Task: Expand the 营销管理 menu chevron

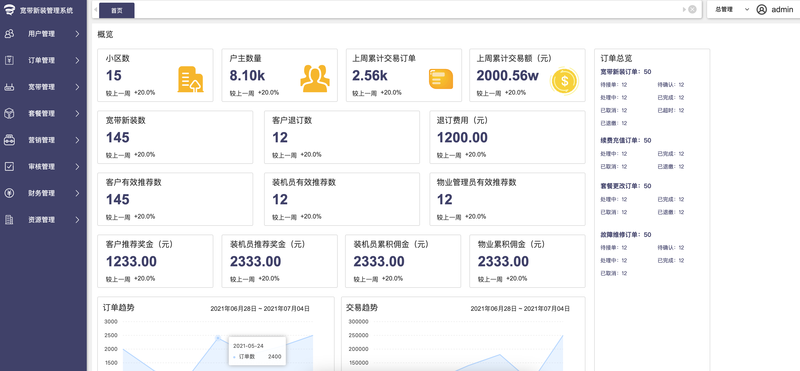Action: [x=77, y=140]
